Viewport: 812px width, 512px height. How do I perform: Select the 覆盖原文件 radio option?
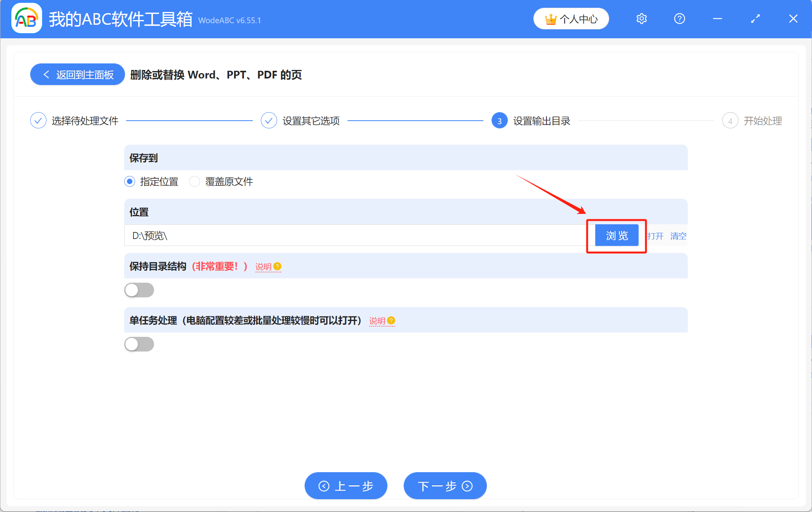point(195,181)
